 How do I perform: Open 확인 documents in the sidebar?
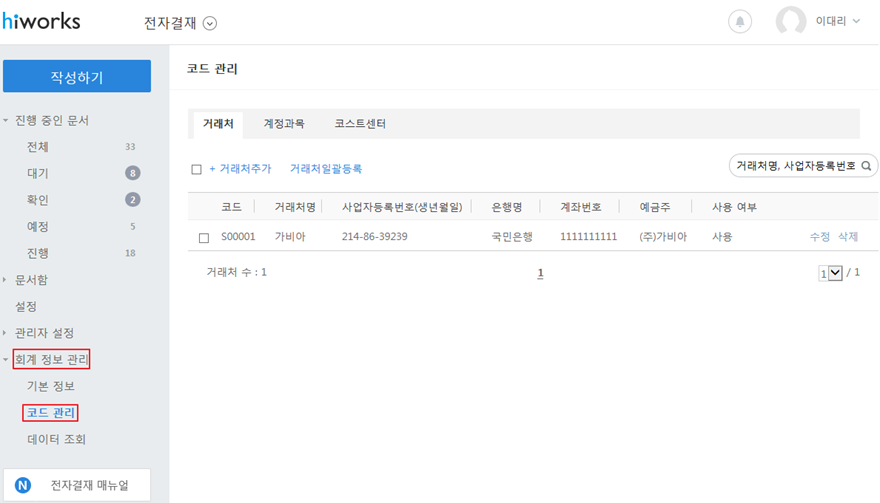(38, 200)
